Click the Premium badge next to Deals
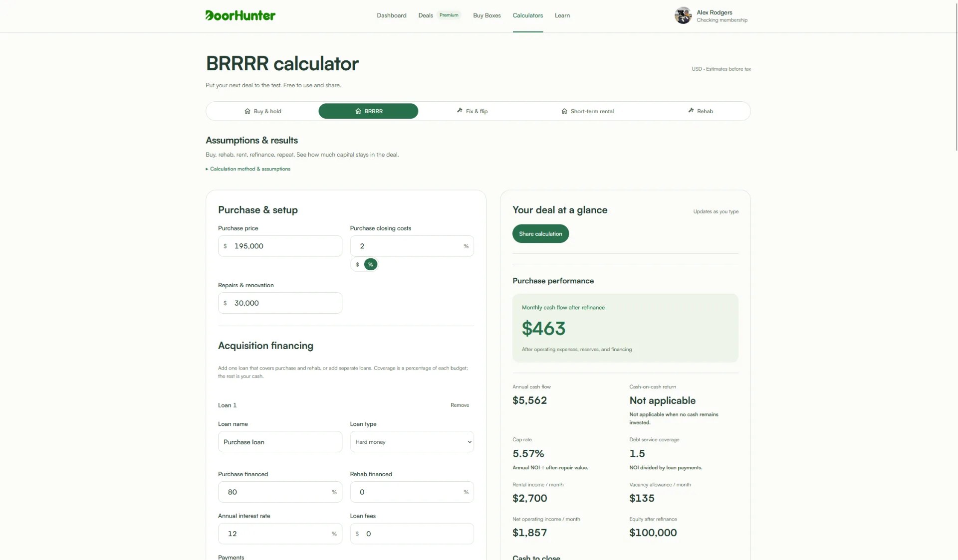The width and height of the screenshot is (958, 560). 449,15
